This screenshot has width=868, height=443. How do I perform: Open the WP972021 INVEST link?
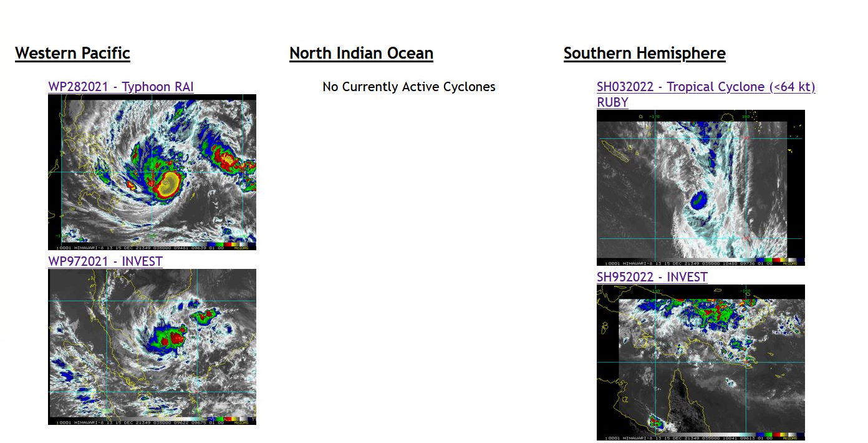point(105,261)
